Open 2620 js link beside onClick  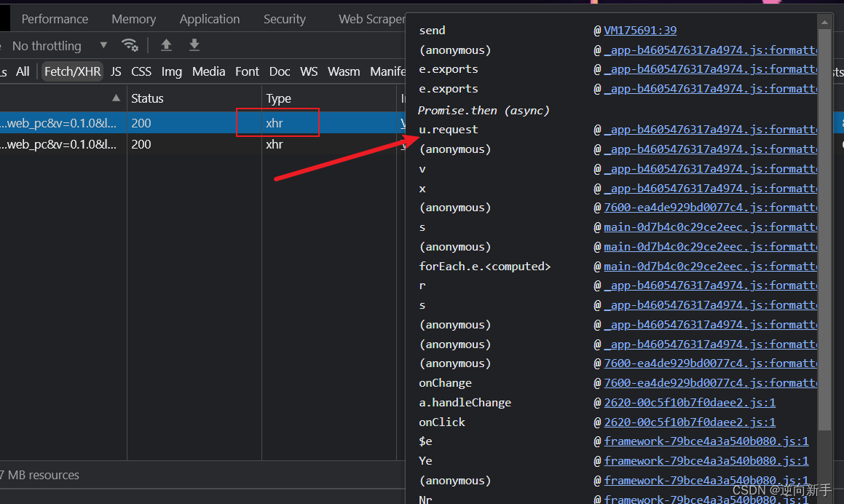pyautogui.click(x=690, y=422)
